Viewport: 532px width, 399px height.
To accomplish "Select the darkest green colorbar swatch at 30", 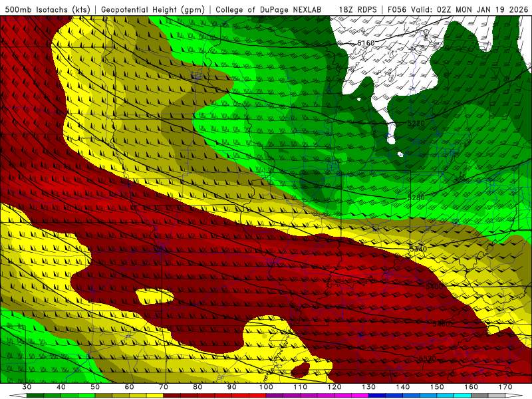I will click(35, 396).
